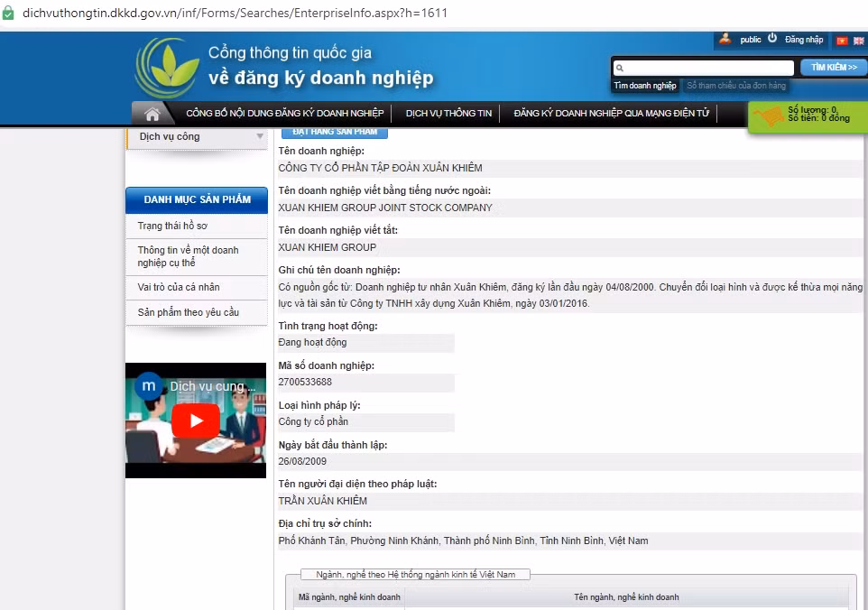Image resolution: width=868 pixels, height=610 pixels.
Task: Open CÔNG BỐ NỘI DUNG ĐĂNG KÝ DOANH NGHIỆP menu
Action: click(x=284, y=114)
